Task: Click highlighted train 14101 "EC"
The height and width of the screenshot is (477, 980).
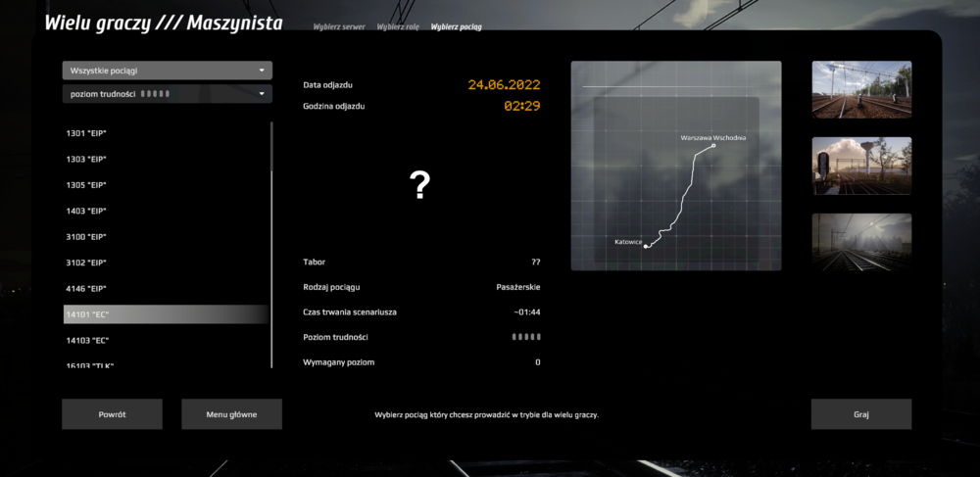Action: (x=165, y=314)
